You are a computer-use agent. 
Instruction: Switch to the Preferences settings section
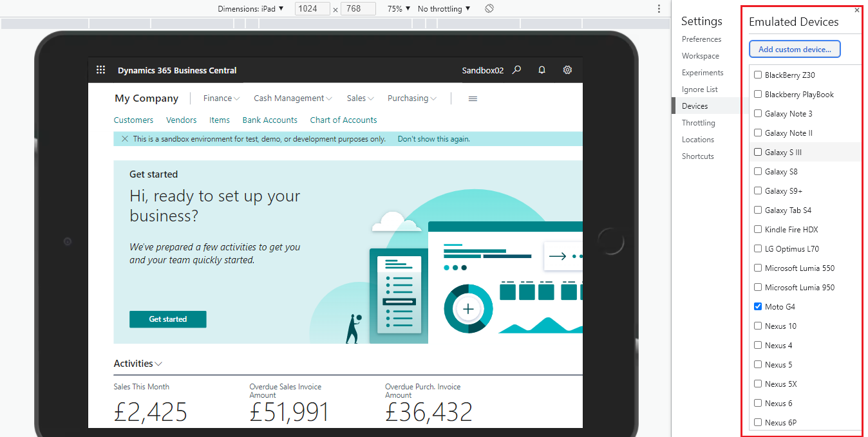pos(701,39)
